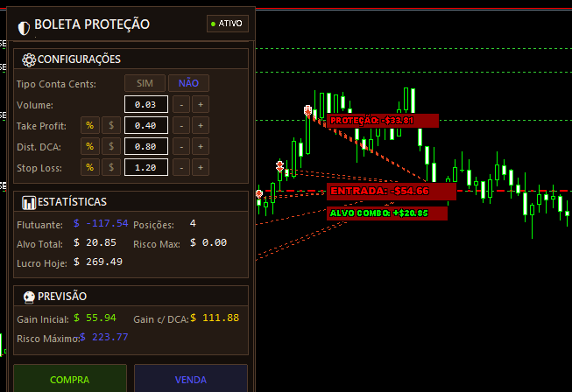Select percent mode for Take Profit
The height and width of the screenshot is (392, 572).
(x=89, y=126)
